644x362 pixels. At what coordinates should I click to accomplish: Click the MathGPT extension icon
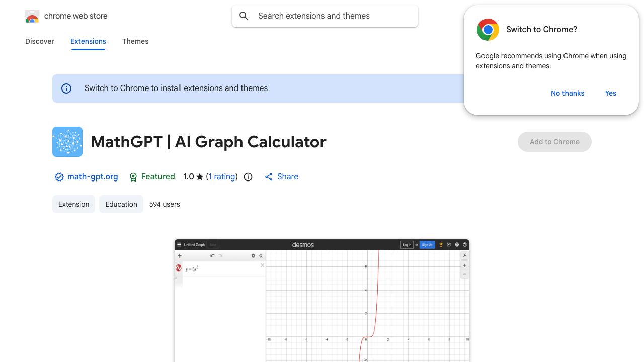point(67,142)
